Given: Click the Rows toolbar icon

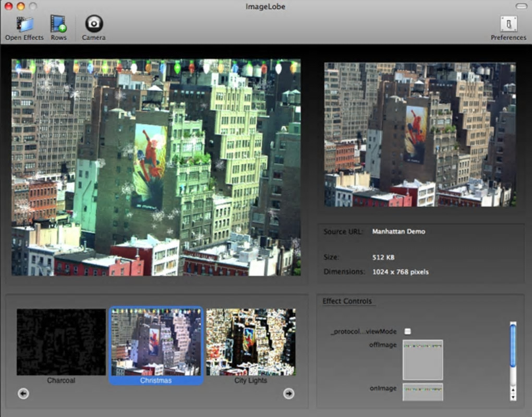Looking at the screenshot, I should click(58, 25).
